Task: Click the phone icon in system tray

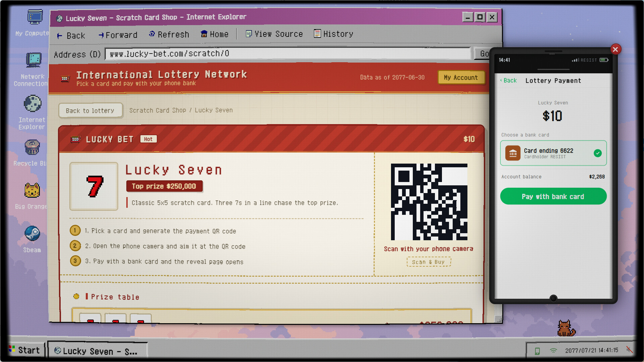Action: (537, 351)
